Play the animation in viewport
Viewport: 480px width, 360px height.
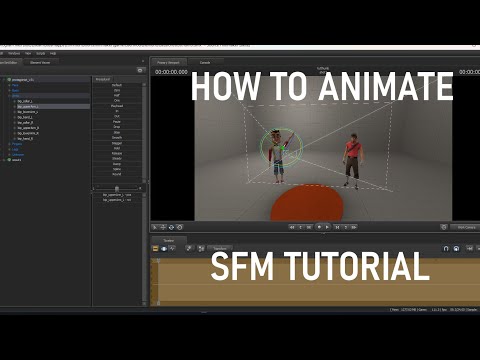coord(327,227)
